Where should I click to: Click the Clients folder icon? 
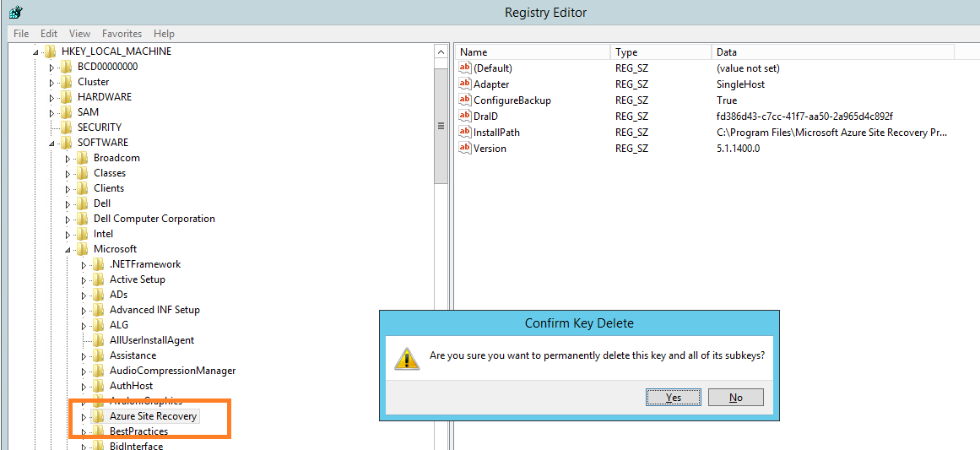coord(83,188)
